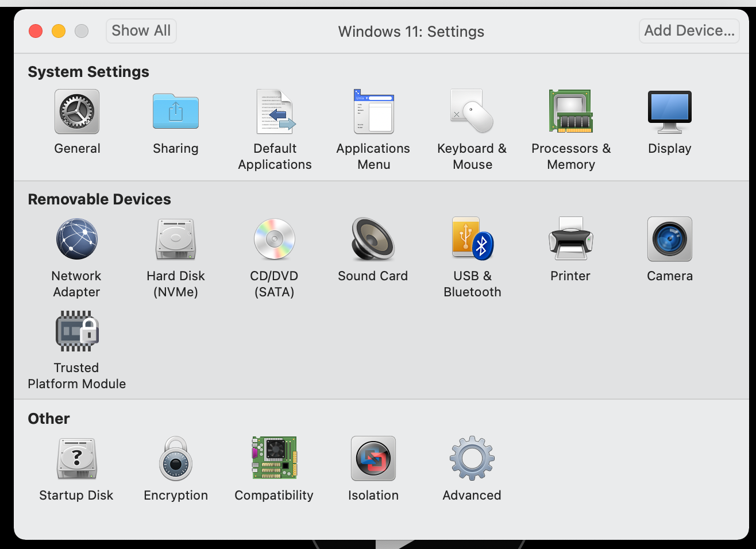Open Sound Card settings
The height and width of the screenshot is (549, 756).
click(373, 239)
